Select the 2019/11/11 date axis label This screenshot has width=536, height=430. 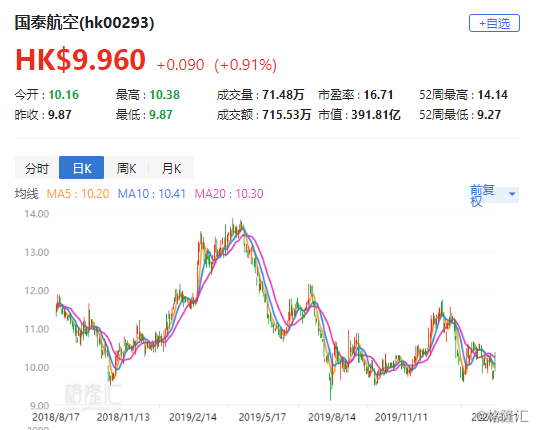[x=401, y=417]
